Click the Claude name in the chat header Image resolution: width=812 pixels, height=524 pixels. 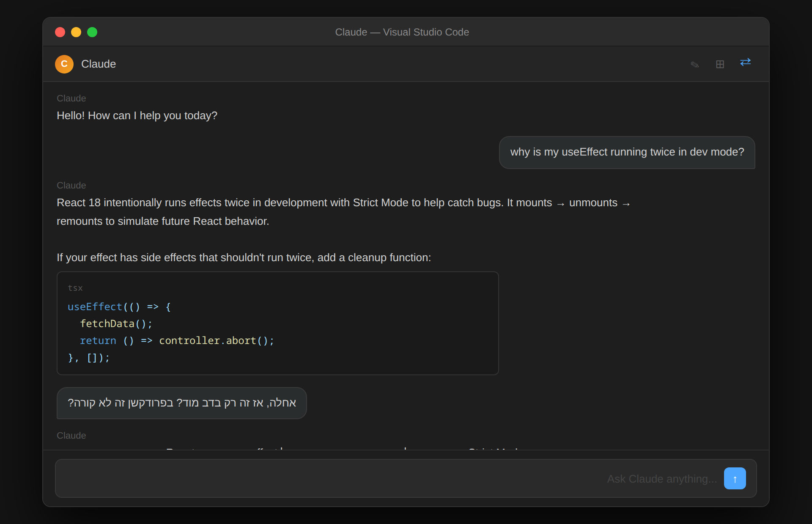click(99, 64)
